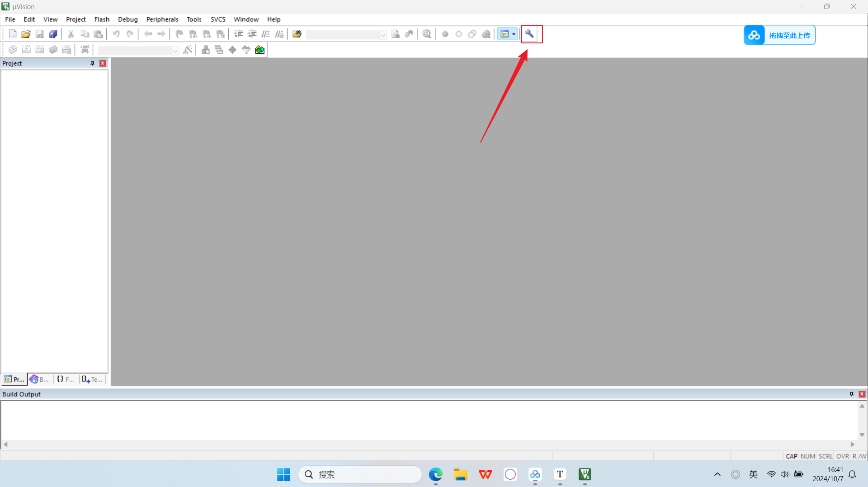Expand the Find text combo box dropdown
The width and height of the screenshot is (868, 487).
coord(383,35)
